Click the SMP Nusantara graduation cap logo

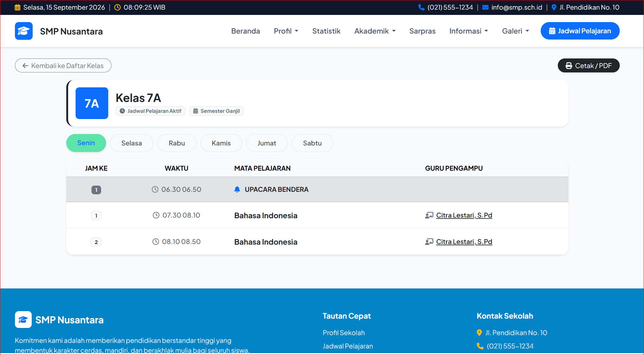[x=24, y=31]
